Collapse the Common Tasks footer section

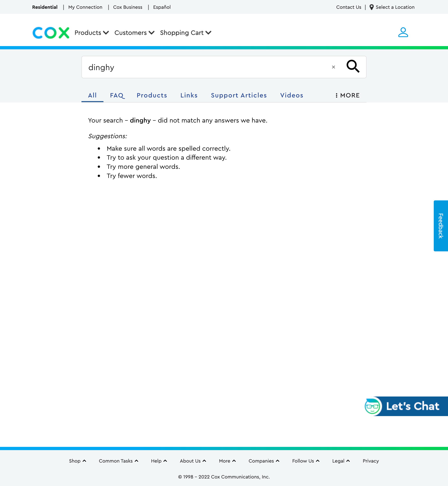tap(118, 461)
